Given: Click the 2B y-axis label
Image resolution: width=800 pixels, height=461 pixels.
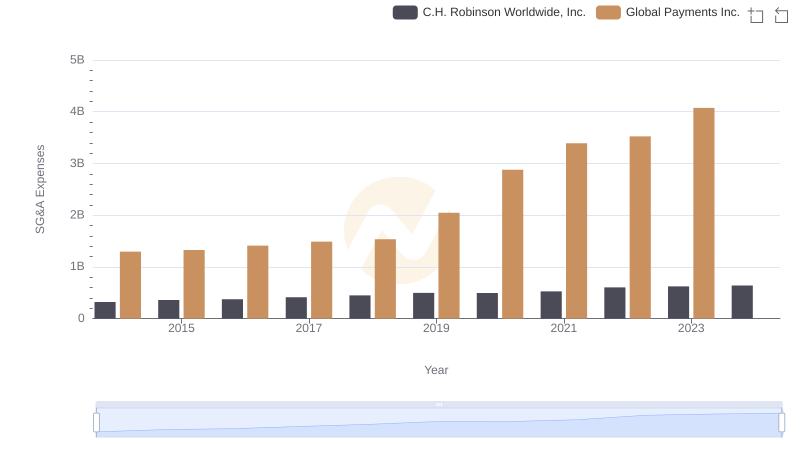Looking at the screenshot, I should click(77, 215).
